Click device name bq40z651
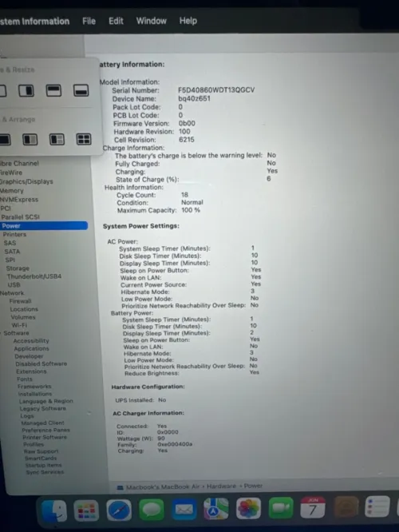 tap(194, 99)
